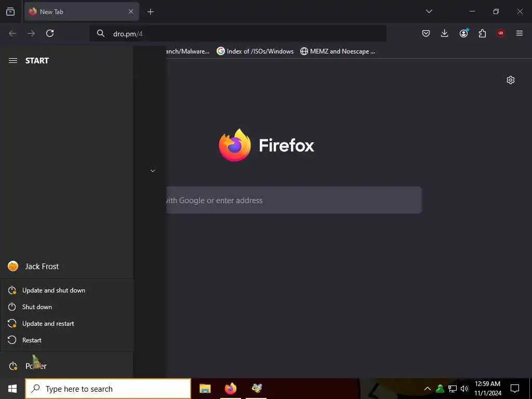The height and width of the screenshot is (399, 532).
Task: Open the bee application on taskbar
Action: click(257, 389)
